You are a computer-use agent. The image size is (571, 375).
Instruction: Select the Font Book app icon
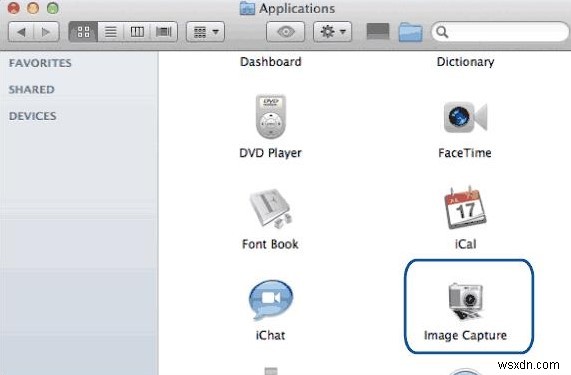tap(271, 208)
